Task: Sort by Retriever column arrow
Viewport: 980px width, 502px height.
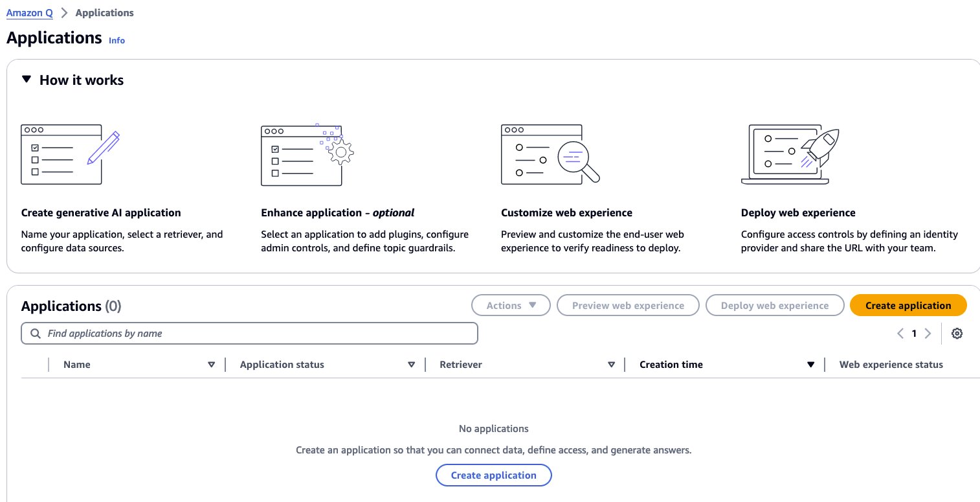Action: 611,365
